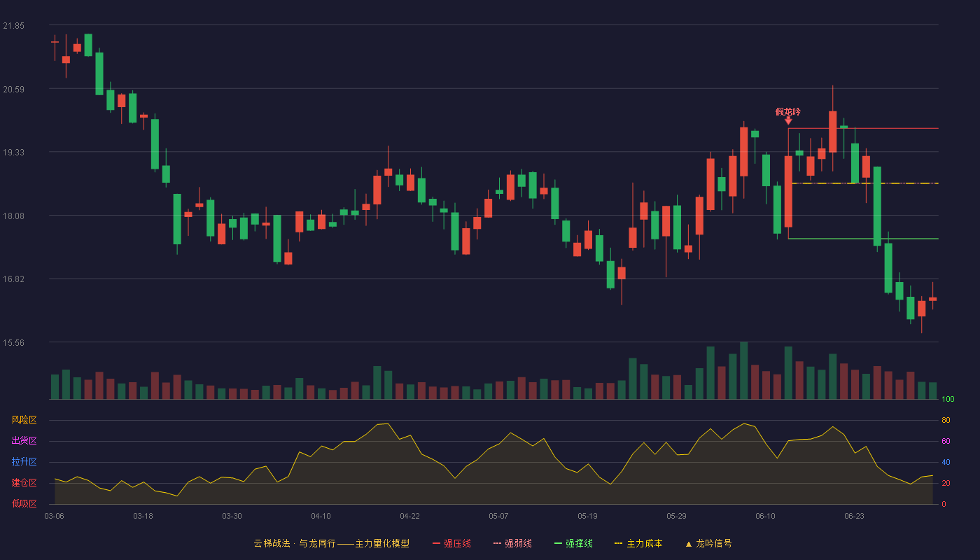Viewport: 980px width, 560px height.
Task: Click the red 20 indicator scale value
Action: (x=946, y=483)
